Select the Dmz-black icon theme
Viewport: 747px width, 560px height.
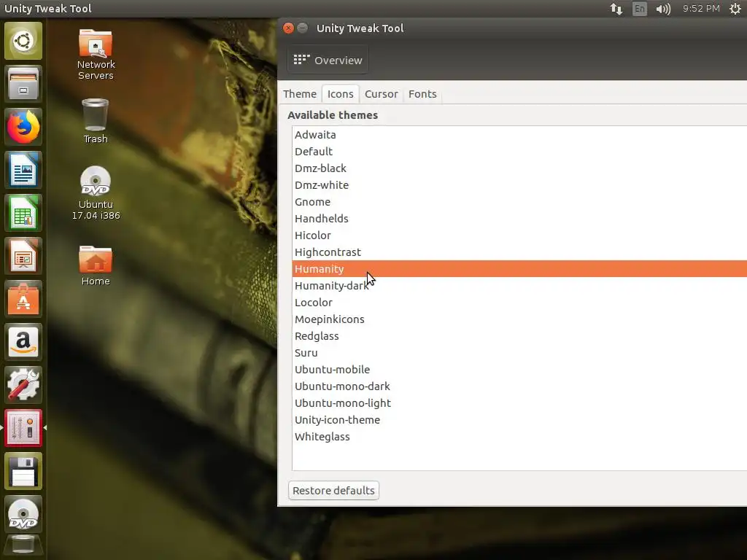[519, 168]
